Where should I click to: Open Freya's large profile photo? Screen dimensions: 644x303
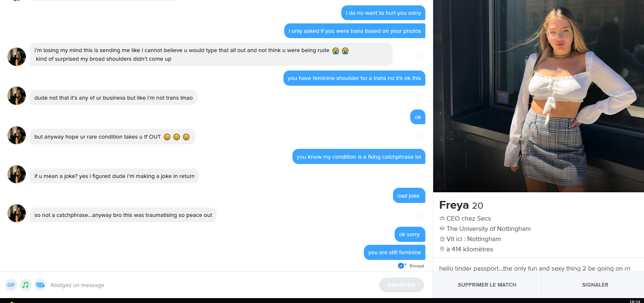click(x=539, y=96)
